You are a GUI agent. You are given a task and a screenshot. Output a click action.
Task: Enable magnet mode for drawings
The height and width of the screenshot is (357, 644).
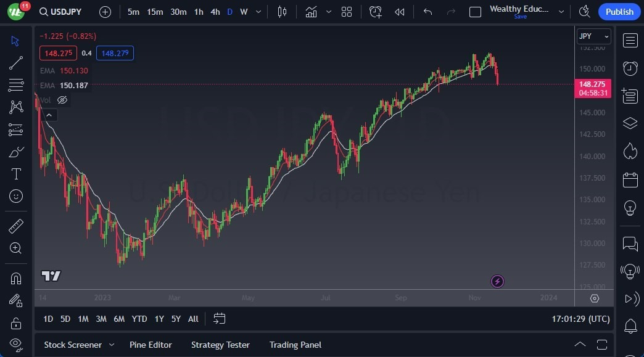[x=15, y=278]
